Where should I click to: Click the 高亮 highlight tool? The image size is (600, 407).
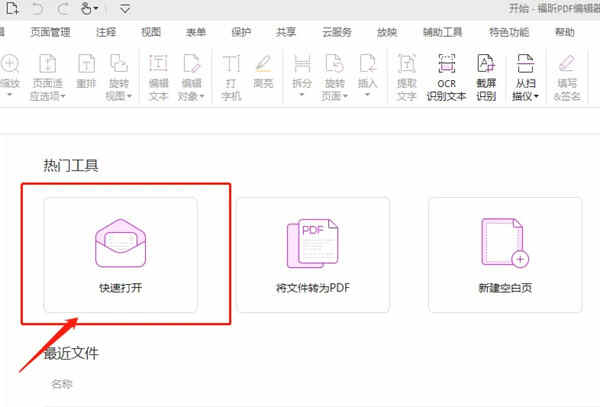[263, 74]
